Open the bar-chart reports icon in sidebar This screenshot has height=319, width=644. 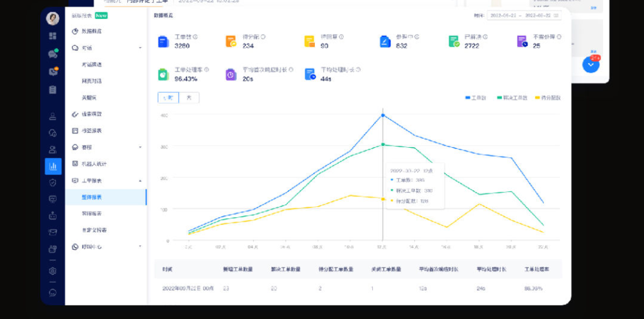[x=53, y=166]
